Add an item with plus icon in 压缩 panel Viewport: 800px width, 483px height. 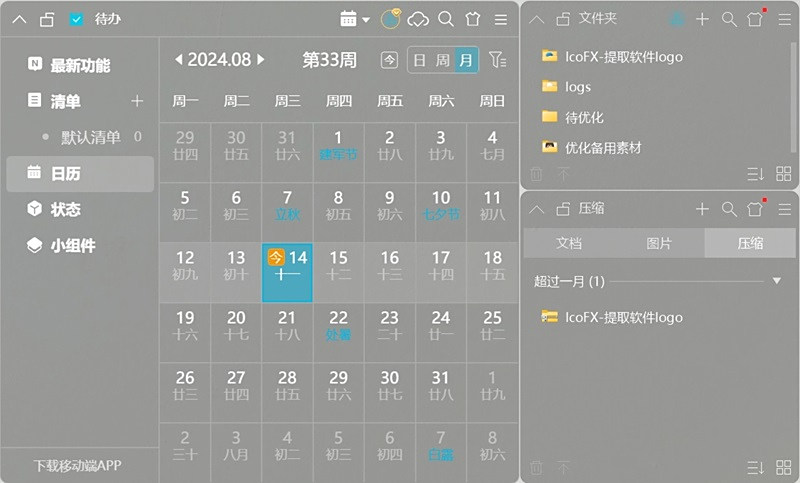[703, 209]
